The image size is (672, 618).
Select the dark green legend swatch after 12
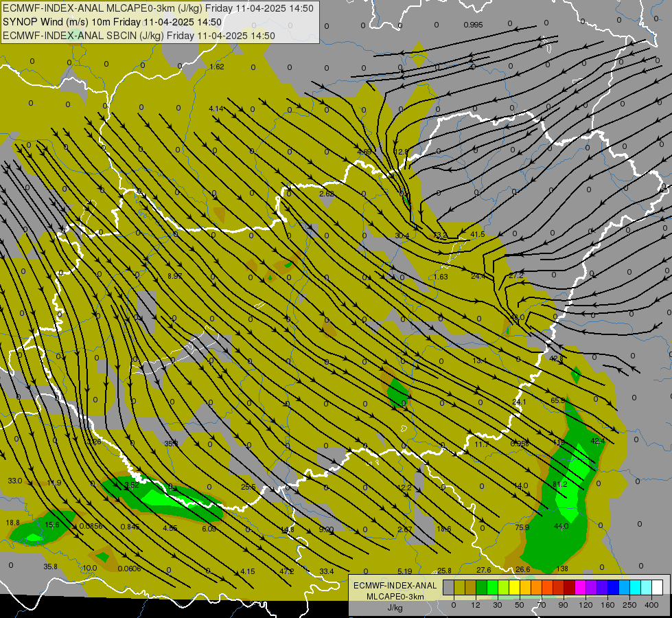pyautogui.click(x=482, y=587)
